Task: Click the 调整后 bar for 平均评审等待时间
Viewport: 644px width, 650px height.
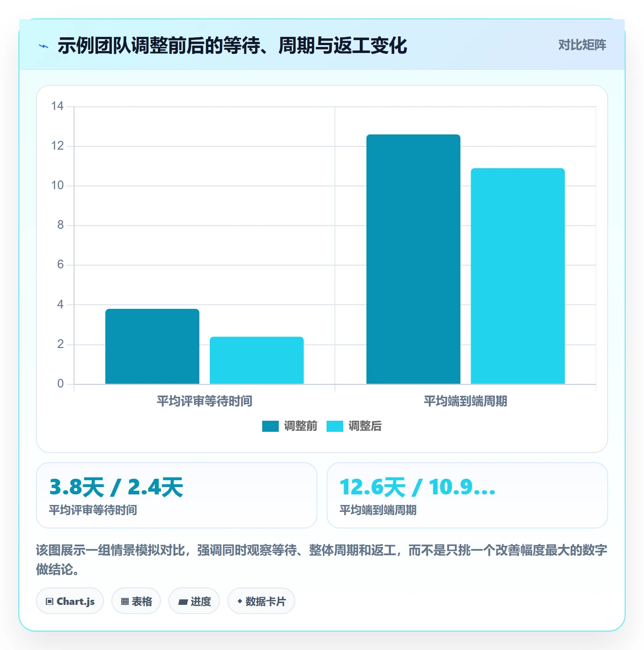Action: (257, 360)
